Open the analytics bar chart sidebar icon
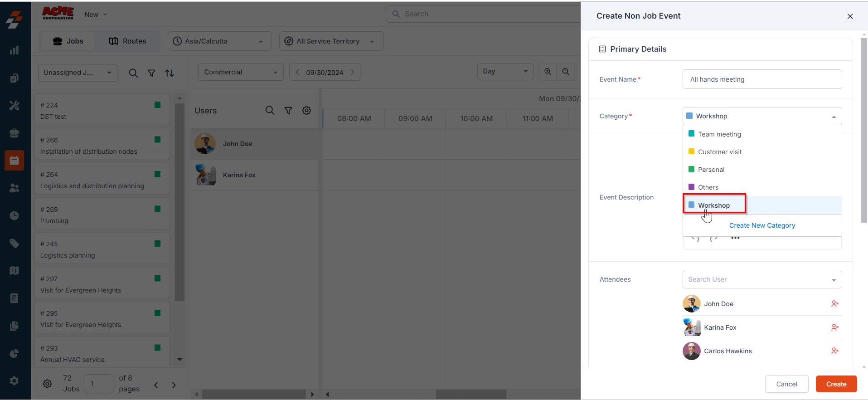This screenshot has height=400, width=868. [x=15, y=50]
